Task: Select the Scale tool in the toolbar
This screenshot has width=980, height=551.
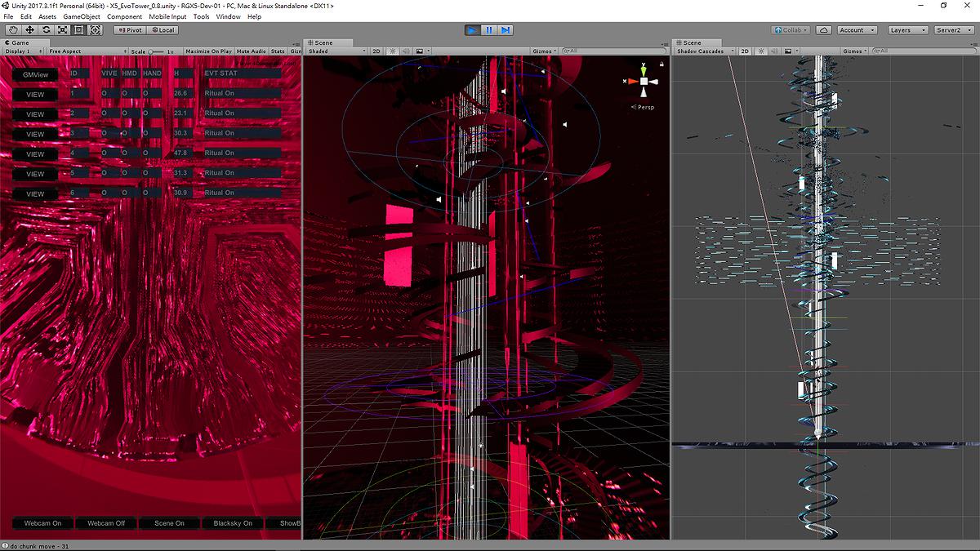Action: click(x=62, y=30)
